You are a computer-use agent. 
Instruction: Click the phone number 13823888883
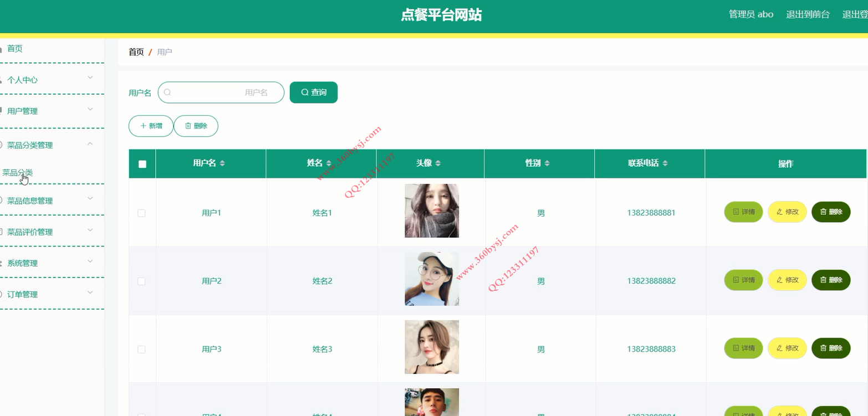point(651,350)
